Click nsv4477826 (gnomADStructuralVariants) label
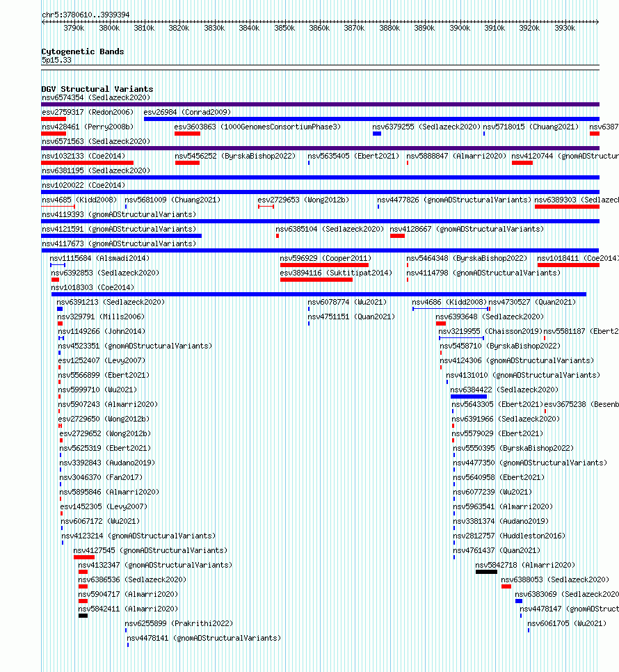This screenshot has height=672, width=619. 454,200
